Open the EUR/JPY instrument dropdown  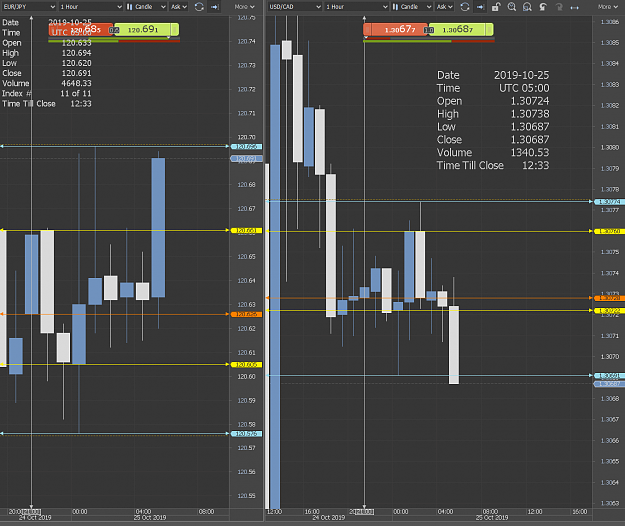coord(29,6)
